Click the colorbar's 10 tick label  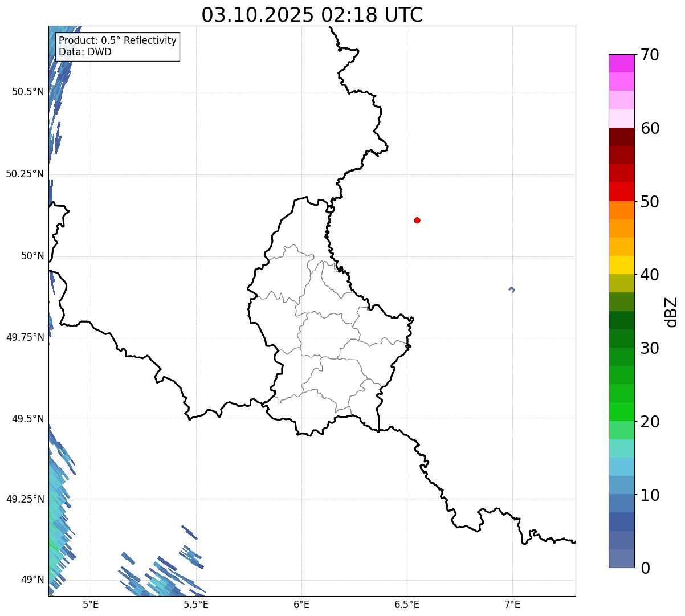(650, 495)
